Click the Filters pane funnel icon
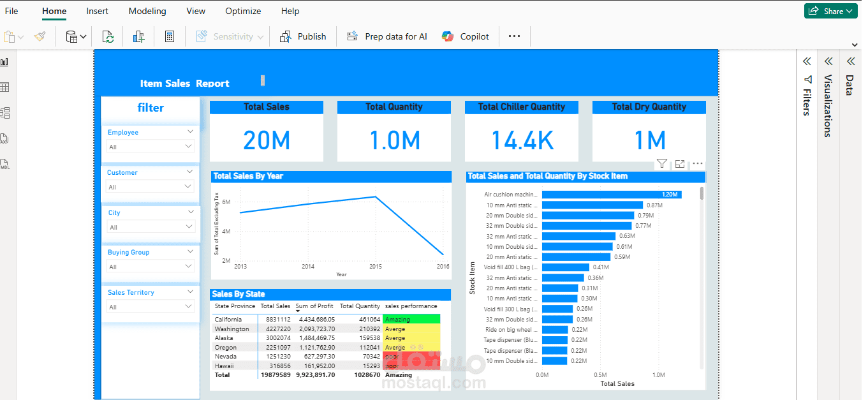Screen dimensions: 868x400 807,80
